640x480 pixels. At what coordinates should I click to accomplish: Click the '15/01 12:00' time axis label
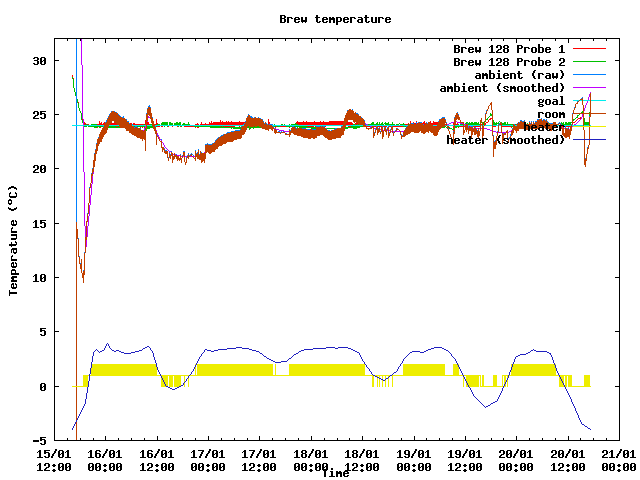point(54,460)
